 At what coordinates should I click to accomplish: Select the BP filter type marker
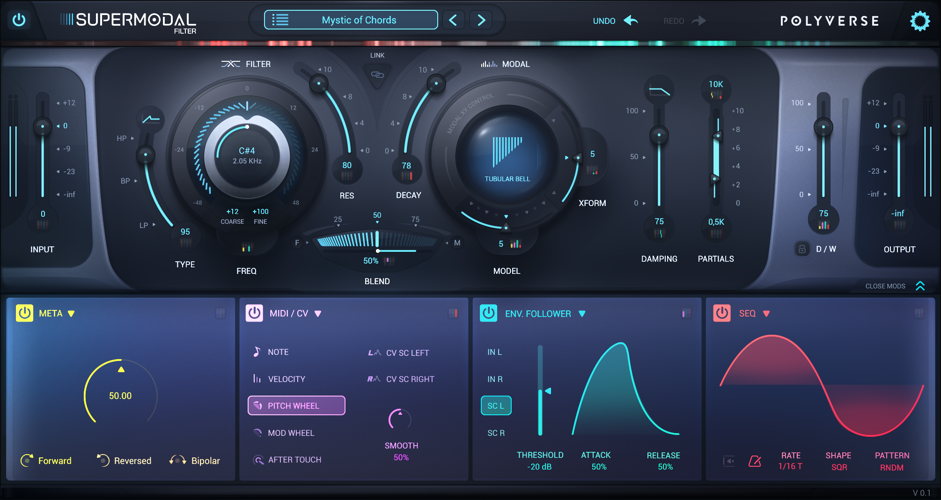click(x=125, y=181)
